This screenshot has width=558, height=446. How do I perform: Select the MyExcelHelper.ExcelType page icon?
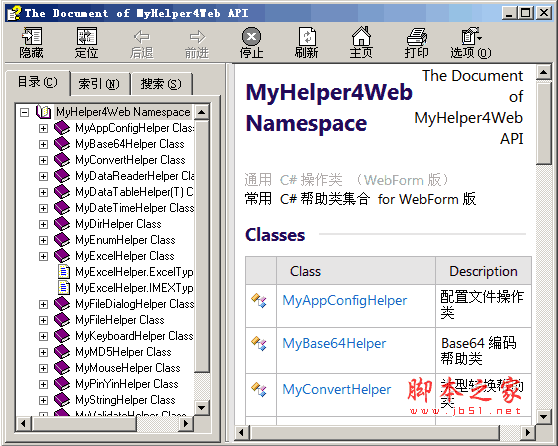click(x=63, y=272)
